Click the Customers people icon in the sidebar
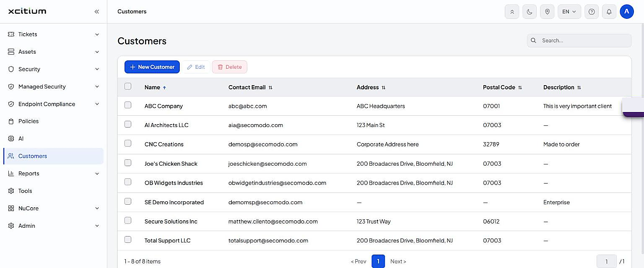644x268 pixels. click(x=11, y=156)
